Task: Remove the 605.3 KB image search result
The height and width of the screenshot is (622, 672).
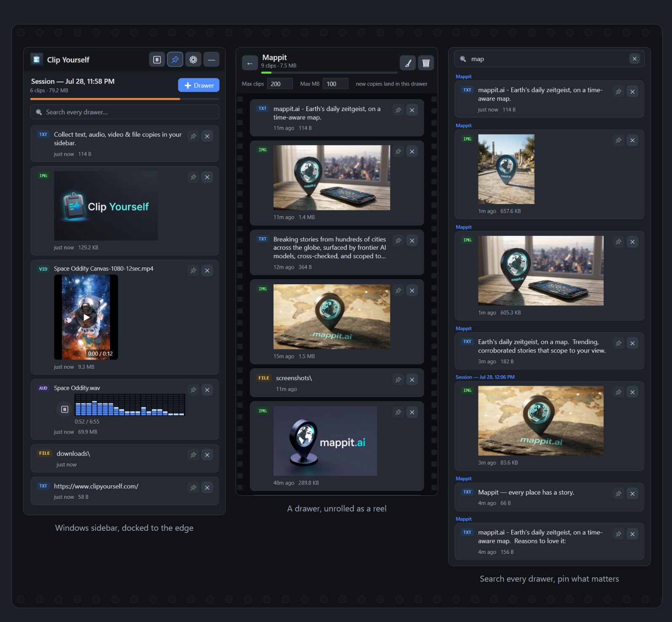Action: [632, 242]
